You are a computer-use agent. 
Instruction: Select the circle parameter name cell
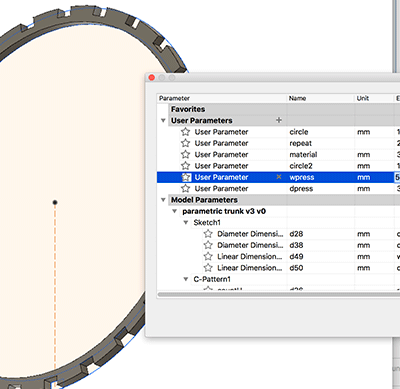pos(321,132)
